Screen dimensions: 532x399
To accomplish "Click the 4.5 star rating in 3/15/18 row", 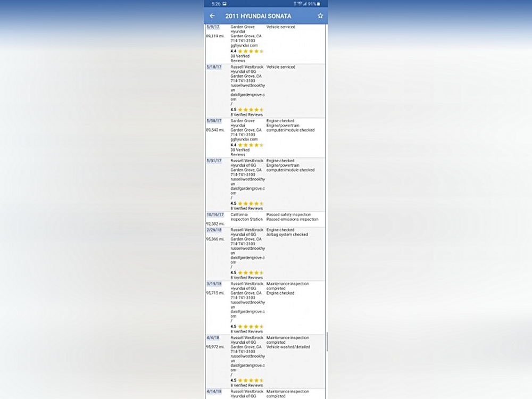I will 247,327.
